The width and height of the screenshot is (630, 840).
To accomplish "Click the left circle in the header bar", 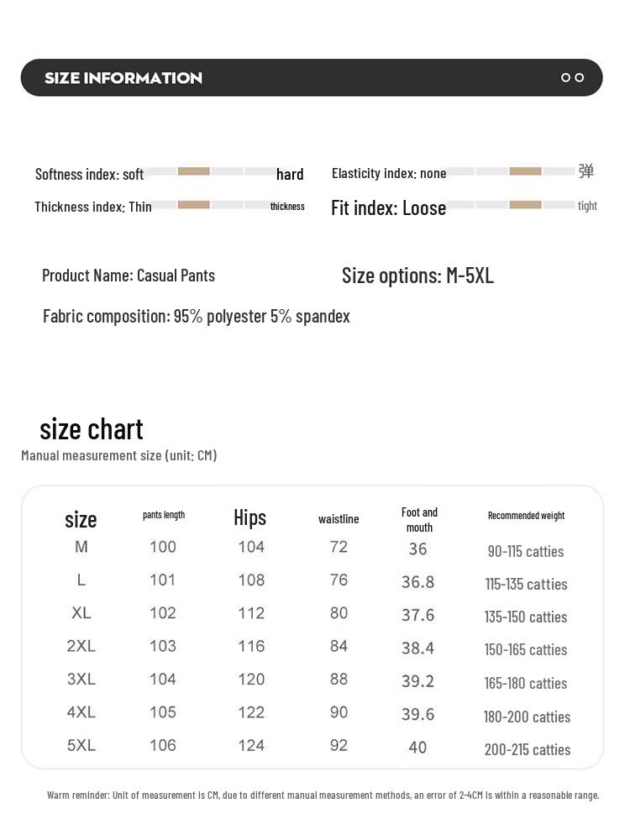I will [566, 78].
